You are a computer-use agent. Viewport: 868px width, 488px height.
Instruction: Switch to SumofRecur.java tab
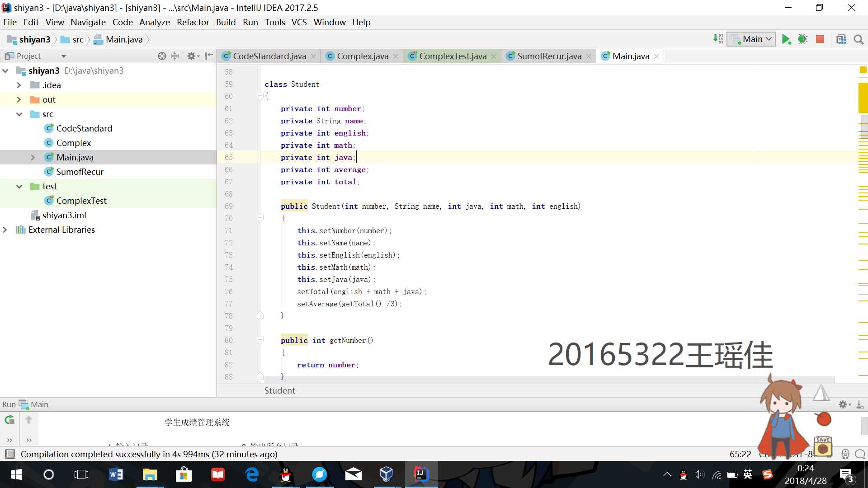tap(544, 56)
